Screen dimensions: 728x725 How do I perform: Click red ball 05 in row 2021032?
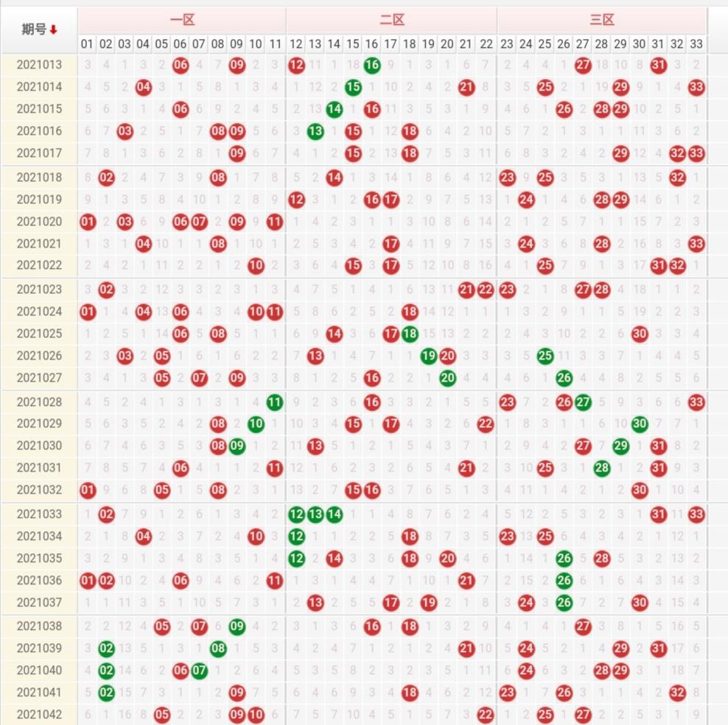tap(162, 490)
